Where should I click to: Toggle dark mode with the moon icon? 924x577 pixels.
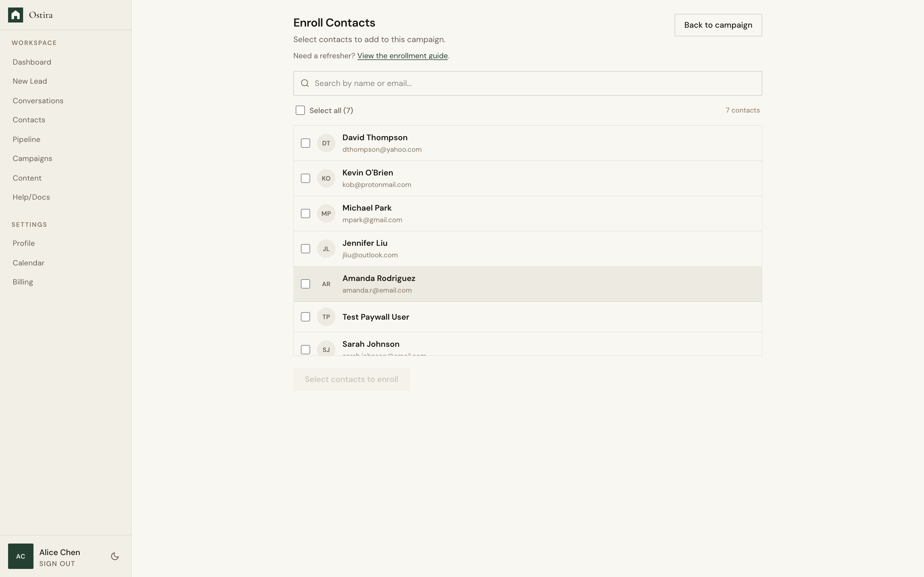tap(115, 556)
